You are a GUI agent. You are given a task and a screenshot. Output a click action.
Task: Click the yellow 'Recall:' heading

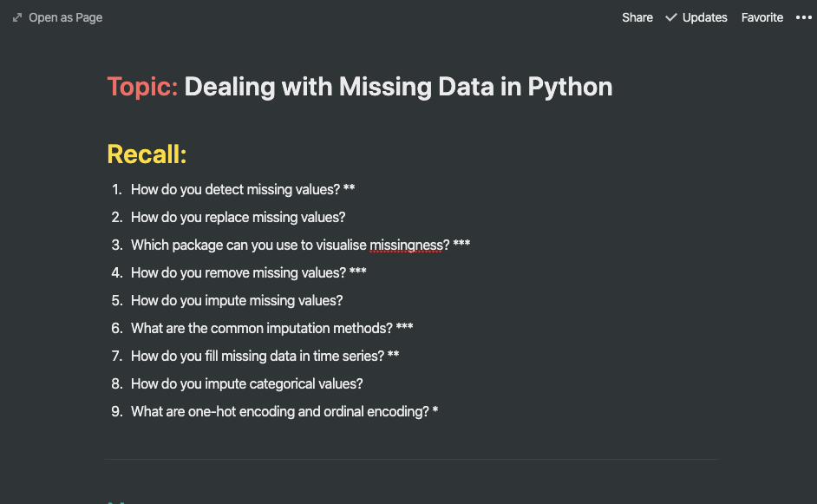[147, 154]
